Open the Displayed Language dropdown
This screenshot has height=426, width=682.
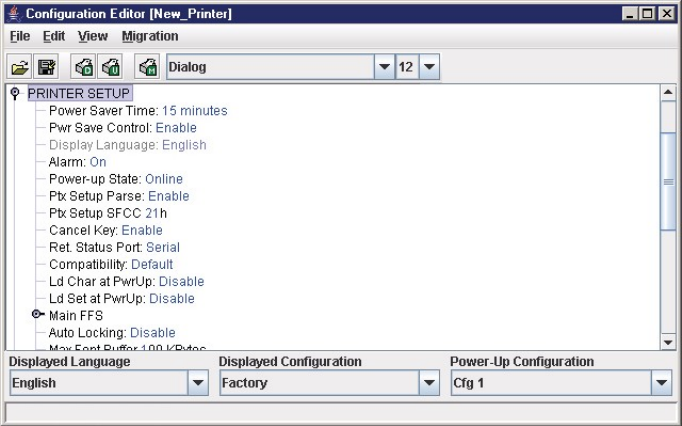(196, 383)
